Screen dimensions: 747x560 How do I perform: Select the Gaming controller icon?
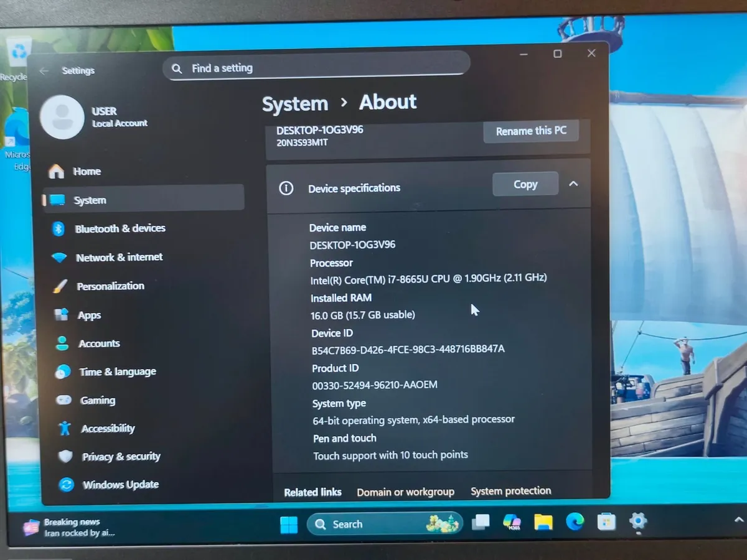coord(64,400)
